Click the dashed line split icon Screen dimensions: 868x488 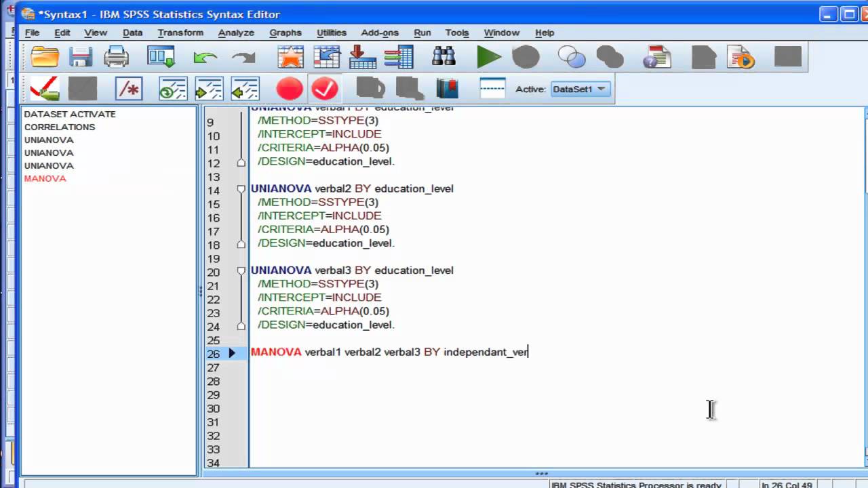click(492, 87)
